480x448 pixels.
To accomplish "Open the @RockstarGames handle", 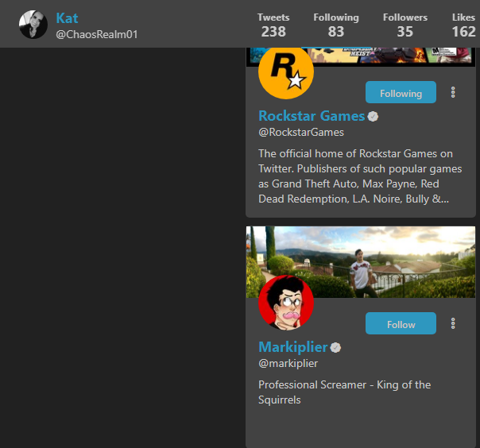I will (x=301, y=132).
